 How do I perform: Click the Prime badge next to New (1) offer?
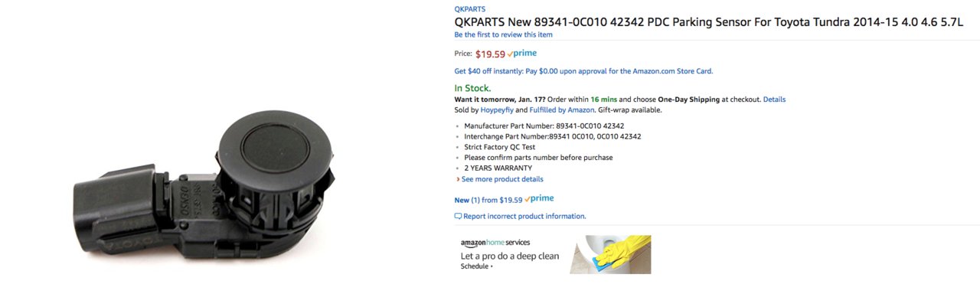pyautogui.click(x=539, y=199)
